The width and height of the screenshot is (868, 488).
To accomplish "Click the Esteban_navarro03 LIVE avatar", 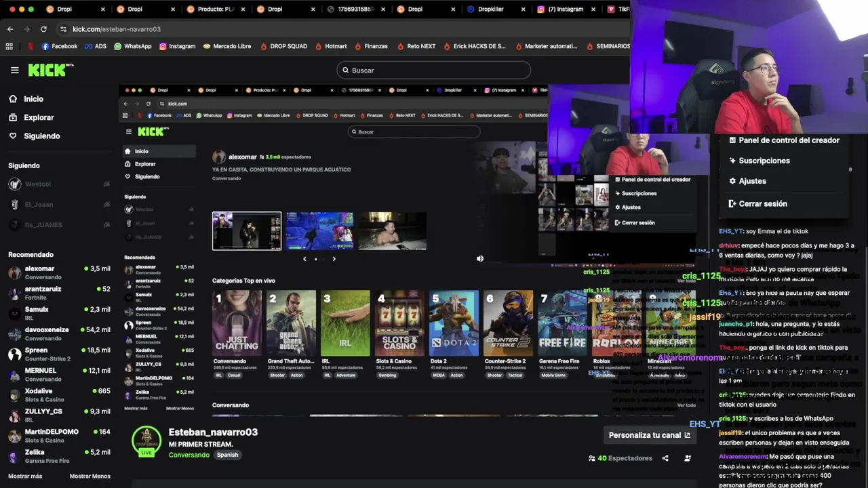I will tap(146, 441).
